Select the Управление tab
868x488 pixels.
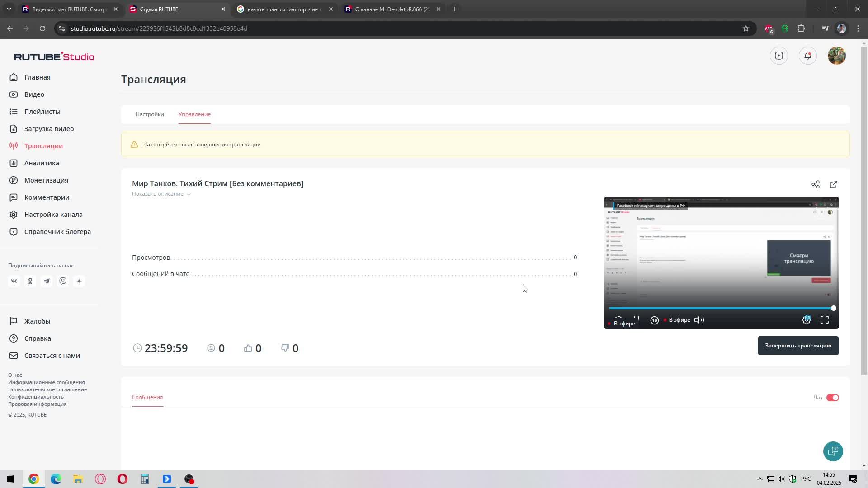[194, 114]
